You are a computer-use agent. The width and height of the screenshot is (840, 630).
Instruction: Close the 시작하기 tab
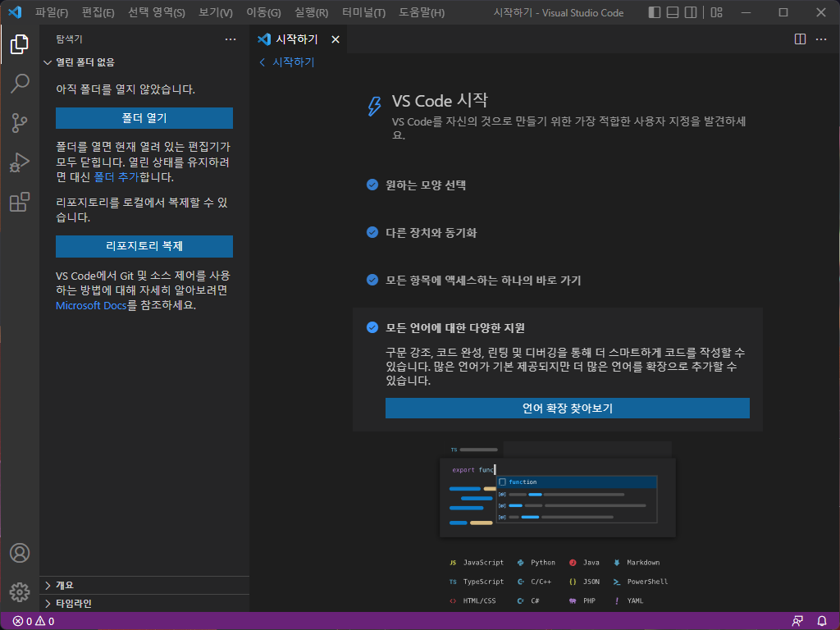[x=336, y=39]
